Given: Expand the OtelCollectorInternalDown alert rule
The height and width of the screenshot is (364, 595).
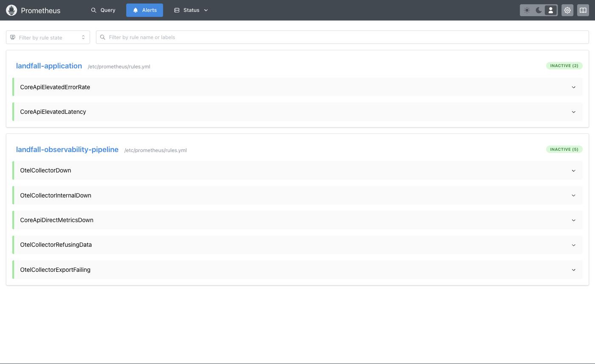Looking at the screenshot, I should (297, 195).
